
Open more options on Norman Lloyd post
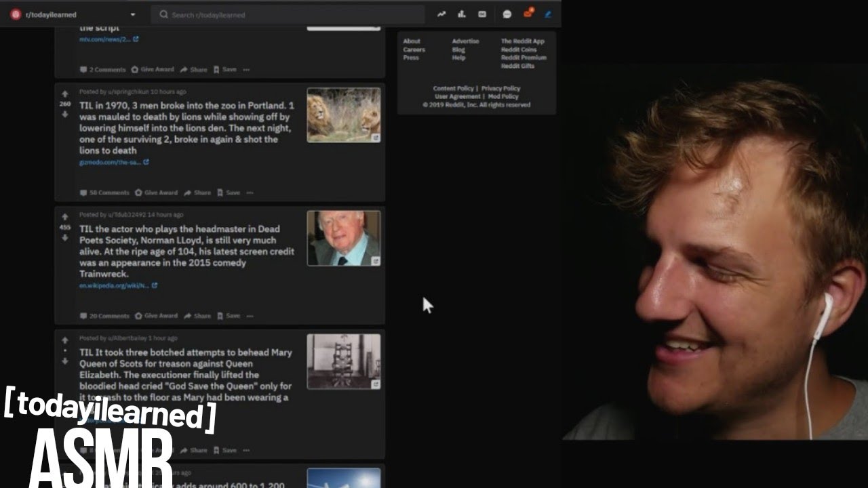tap(250, 316)
